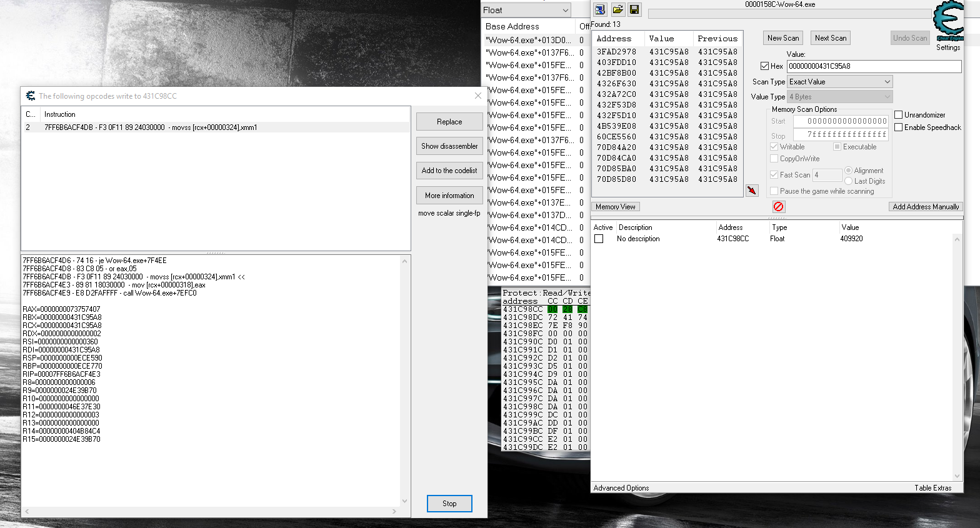This screenshot has width=980, height=528.
Task: Click the hex Value input field
Action: point(874,66)
